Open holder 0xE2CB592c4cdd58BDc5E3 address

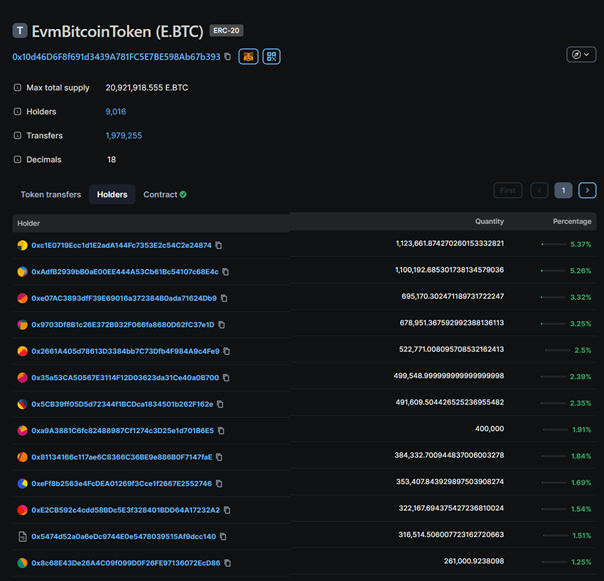pyautogui.click(x=126, y=510)
